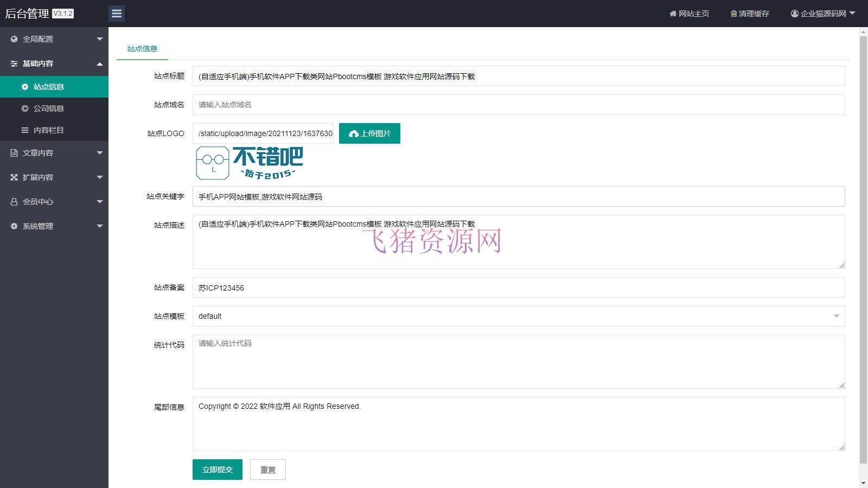Toggle the sidebar with the hamburger icon
Screen dimensions: 868x488
tap(117, 14)
